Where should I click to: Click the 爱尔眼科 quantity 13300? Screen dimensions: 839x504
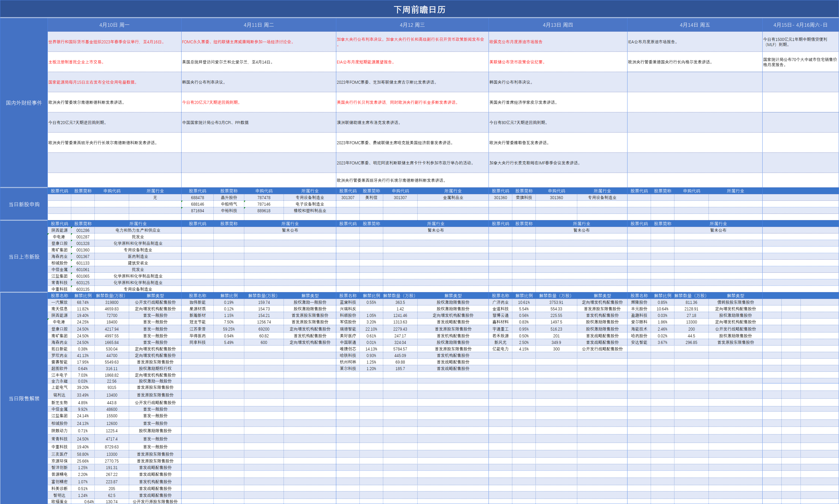(691, 322)
